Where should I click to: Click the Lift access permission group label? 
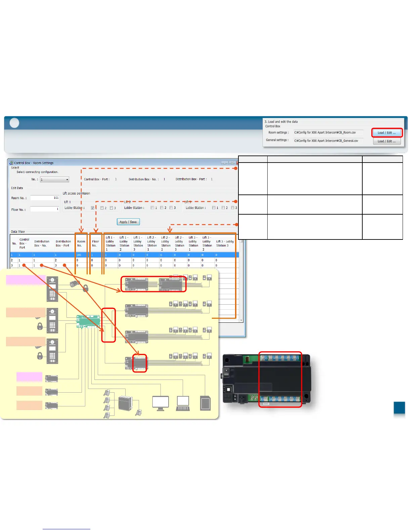tap(77, 193)
